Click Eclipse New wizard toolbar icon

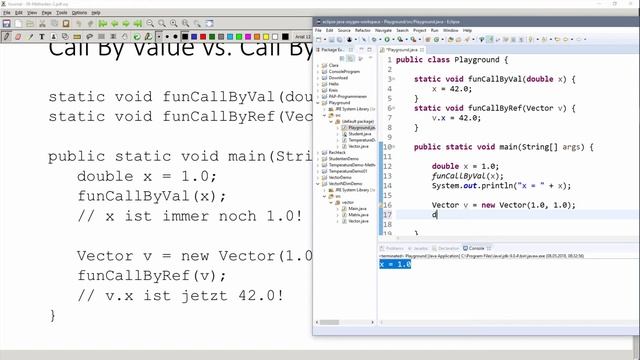click(319, 40)
